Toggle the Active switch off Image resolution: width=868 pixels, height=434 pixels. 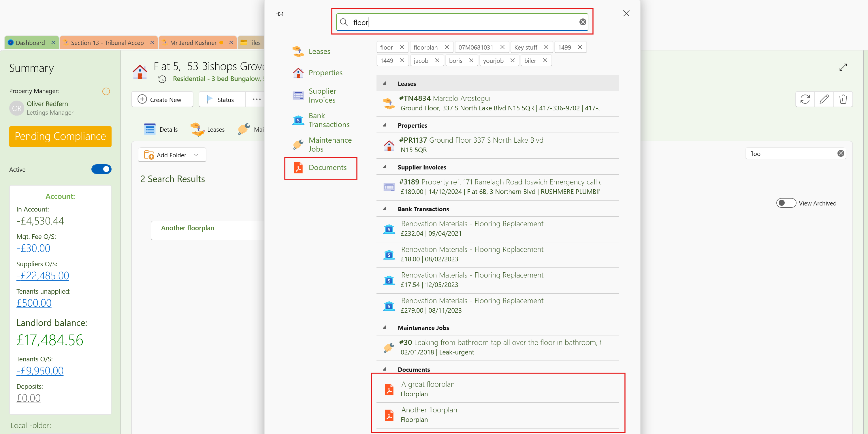(x=101, y=169)
